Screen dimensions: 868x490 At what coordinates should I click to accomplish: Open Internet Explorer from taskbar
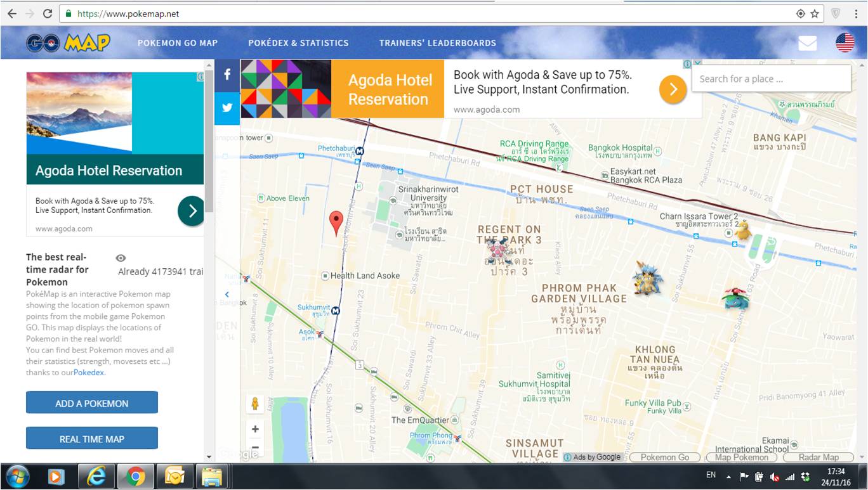96,476
